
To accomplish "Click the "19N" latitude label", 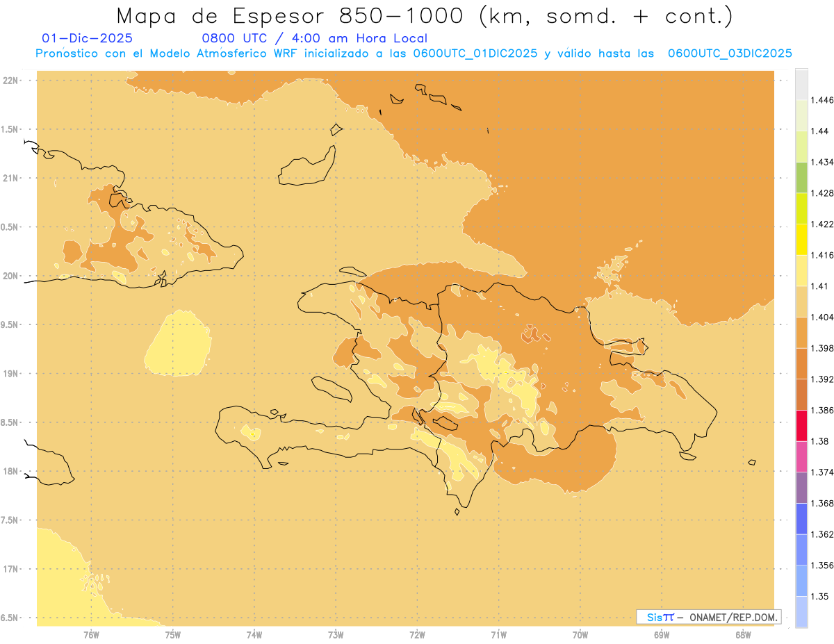I will click(x=11, y=373).
